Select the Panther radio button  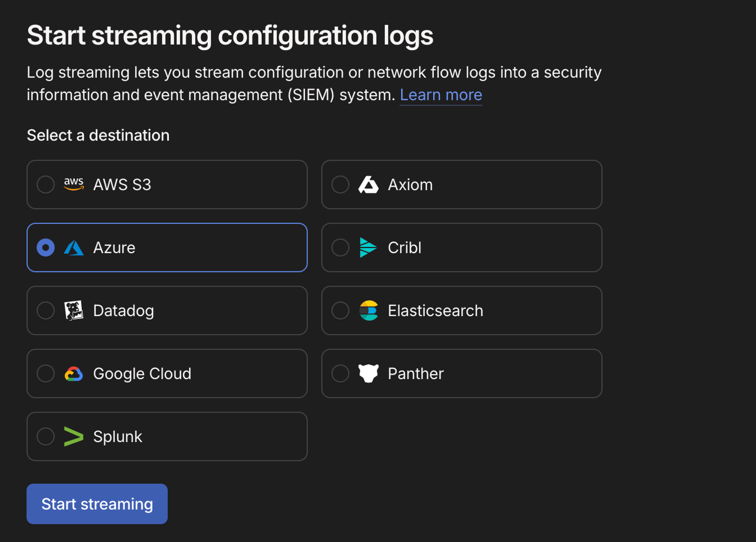click(x=340, y=374)
